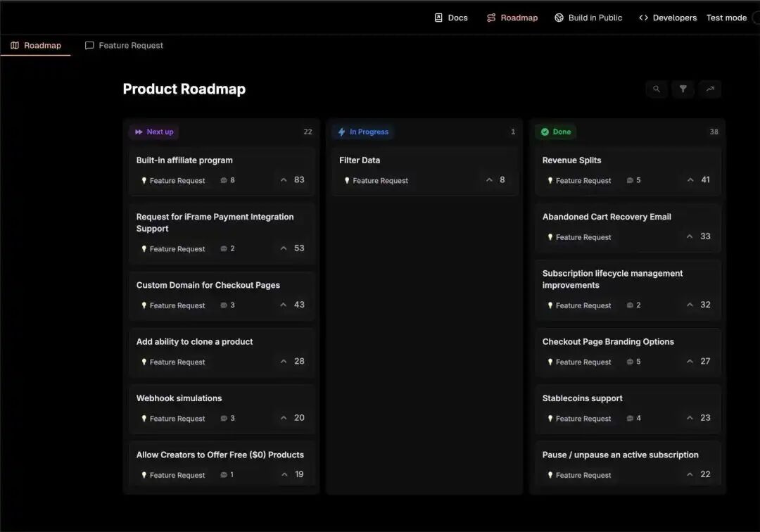Image resolution: width=760 pixels, height=532 pixels.
Task: Click the Done status badge
Action: (556, 132)
